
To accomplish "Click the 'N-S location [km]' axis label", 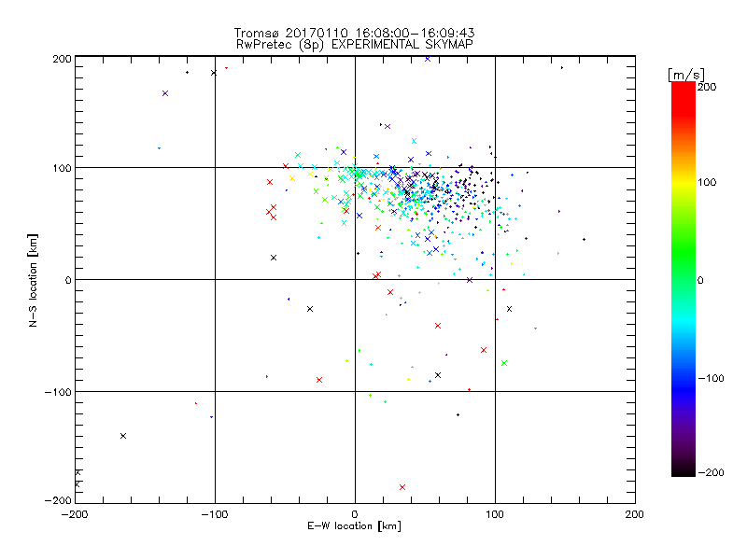I will 33,281.
